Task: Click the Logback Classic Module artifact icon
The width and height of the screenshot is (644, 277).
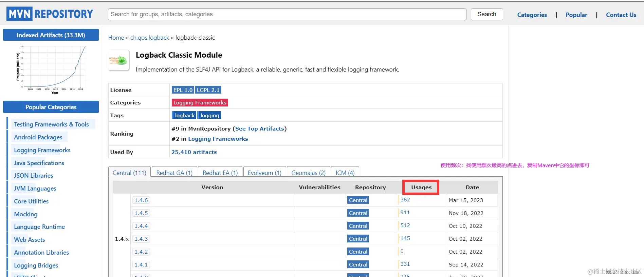Action: click(118, 60)
